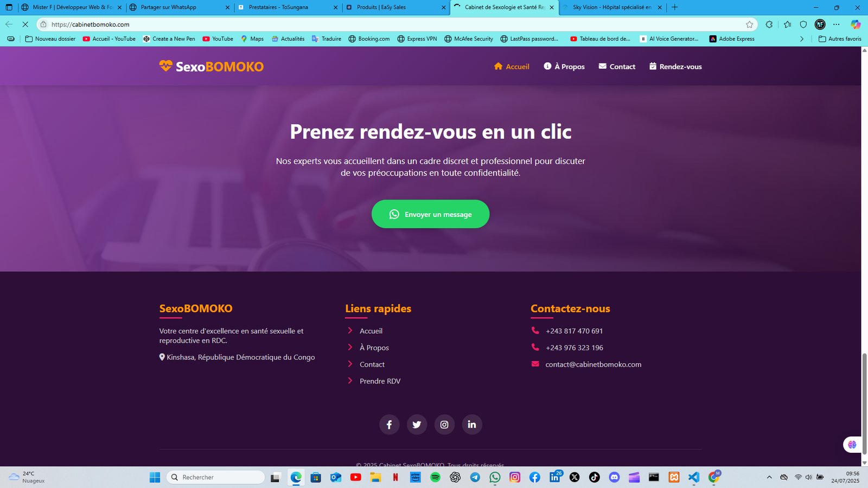
Task: Click the LinkedIn footer icon
Action: [x=472, y=425]
